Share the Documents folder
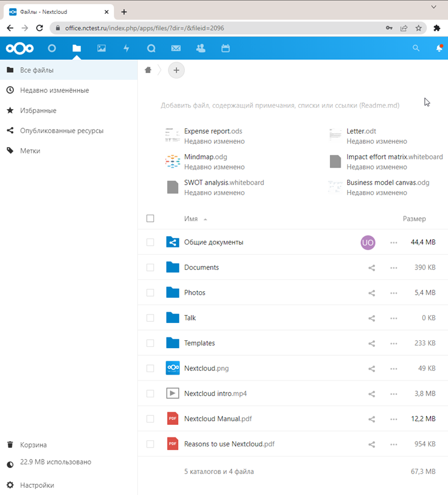448x495 pixels. (x=372, y=268)
